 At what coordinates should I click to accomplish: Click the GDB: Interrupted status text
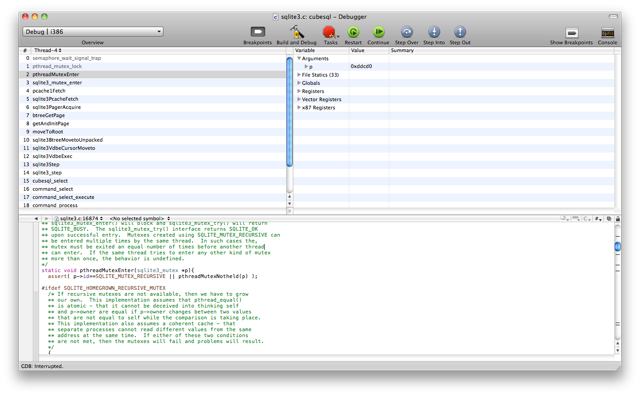(x=42, y=366)
